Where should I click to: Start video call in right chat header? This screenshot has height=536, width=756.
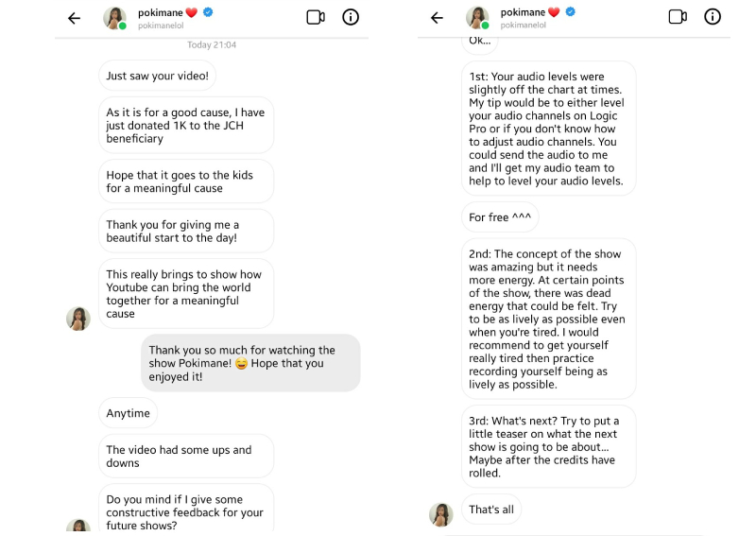pos(678,17)
